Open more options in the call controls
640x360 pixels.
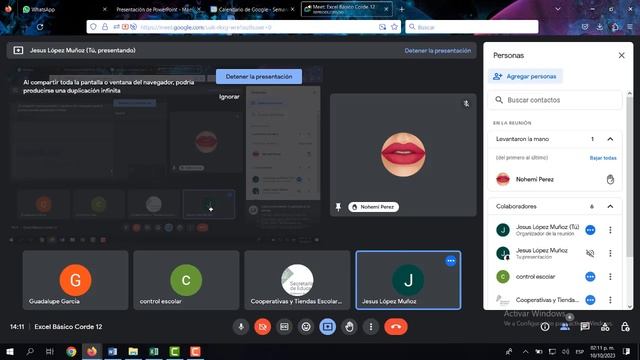(371, 327)
